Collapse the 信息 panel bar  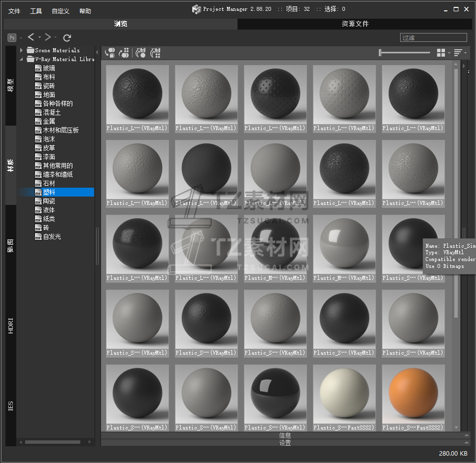[x=285, y=435]
